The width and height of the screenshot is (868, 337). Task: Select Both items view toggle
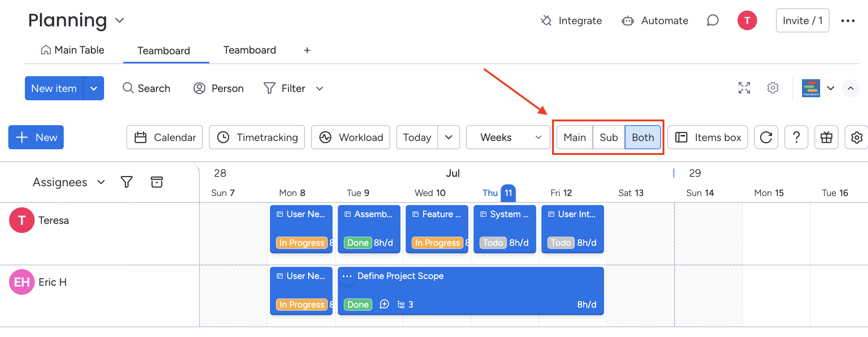(x=643, y=137)
